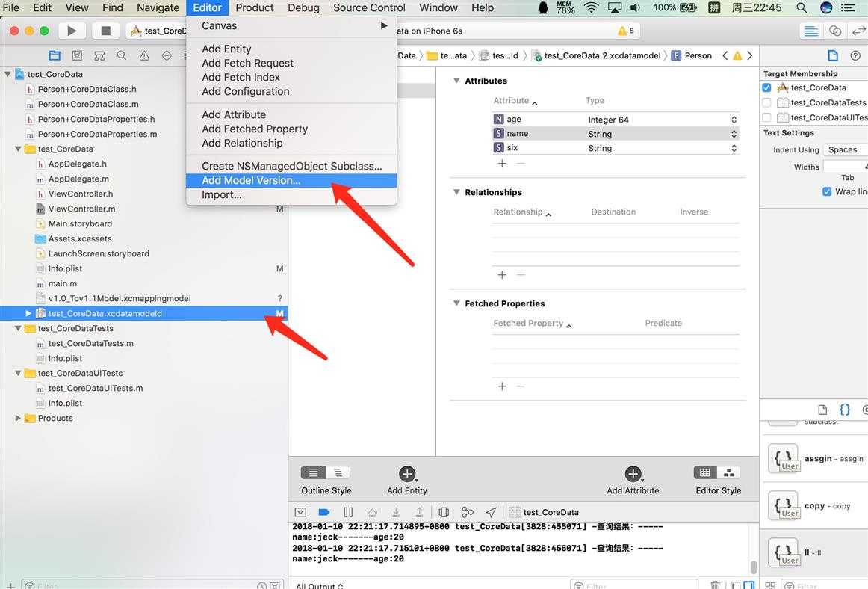The width and height of the screenshot is (868, 589).
Task: Show the Assistant editor
Action: pyautogui.click(x=835, y=31)
